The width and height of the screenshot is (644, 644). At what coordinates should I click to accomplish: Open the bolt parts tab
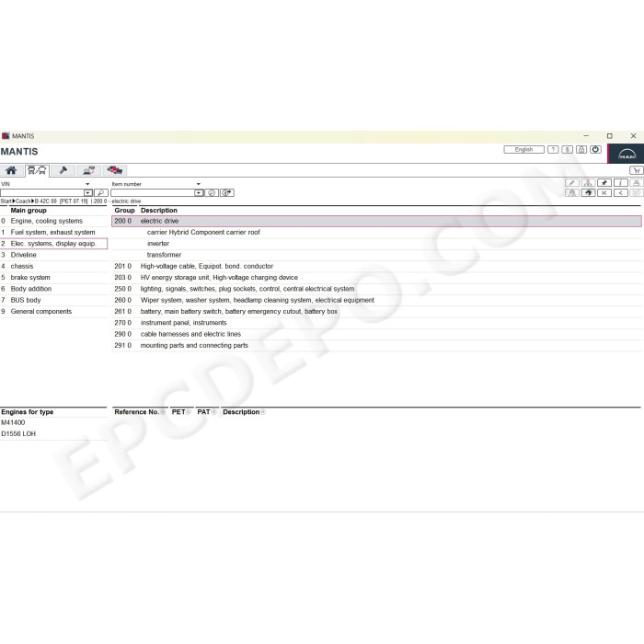pyautogui.click(x=63, y=170)
